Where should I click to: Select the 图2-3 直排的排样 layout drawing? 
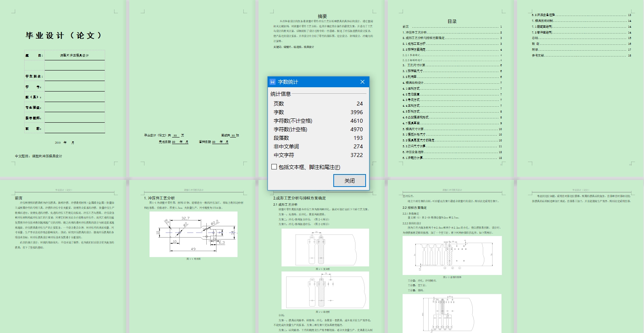coord(452,255)
